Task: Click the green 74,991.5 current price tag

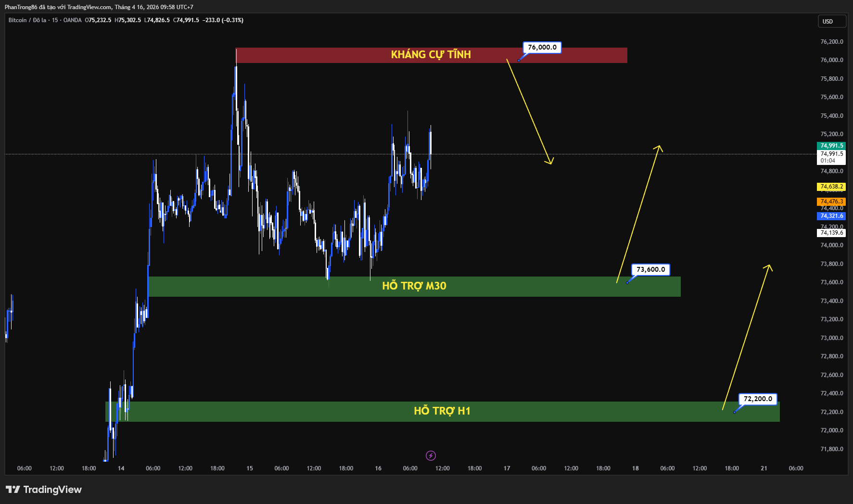Action: pyautogui.click(x=831, y=146)
